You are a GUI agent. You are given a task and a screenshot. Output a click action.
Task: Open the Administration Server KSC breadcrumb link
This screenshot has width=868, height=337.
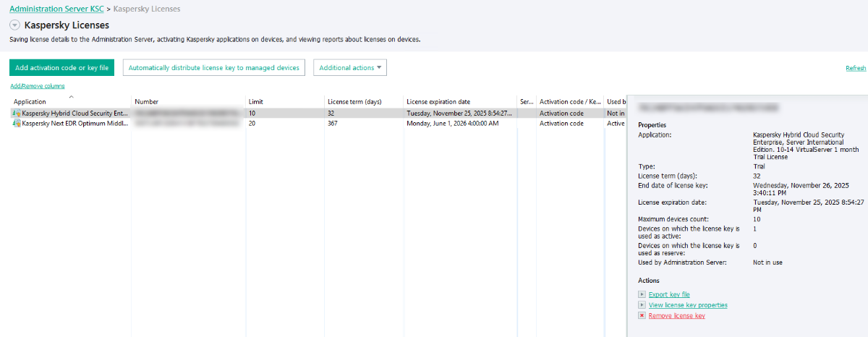click(x=56, y=9)
